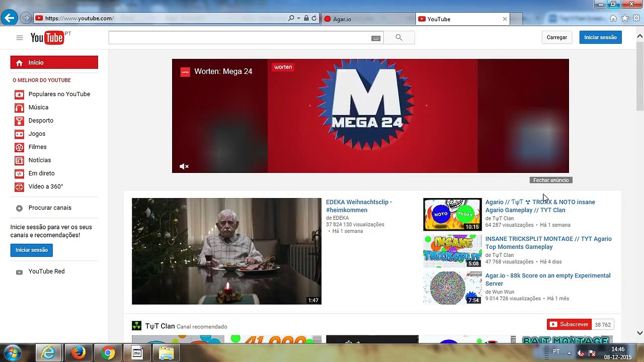Click the page scrollbar up arrow
Image resolution: width=644 pixels, height=362 pixels.
(x=640, y=36)
